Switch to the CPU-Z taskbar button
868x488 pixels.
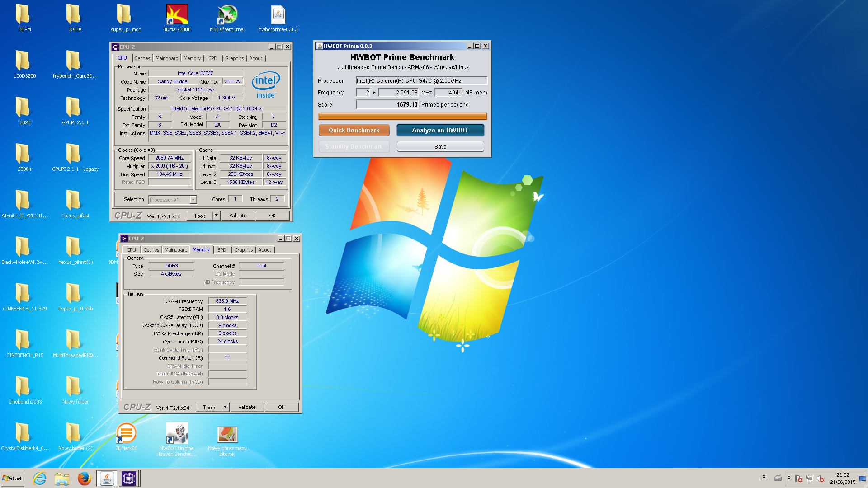coord(129,479)
